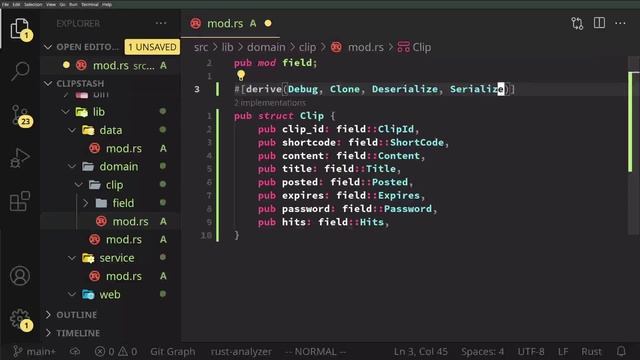Change indentation via Spaces: 4
The image size is (640, 360).
[x=482, y=351]
